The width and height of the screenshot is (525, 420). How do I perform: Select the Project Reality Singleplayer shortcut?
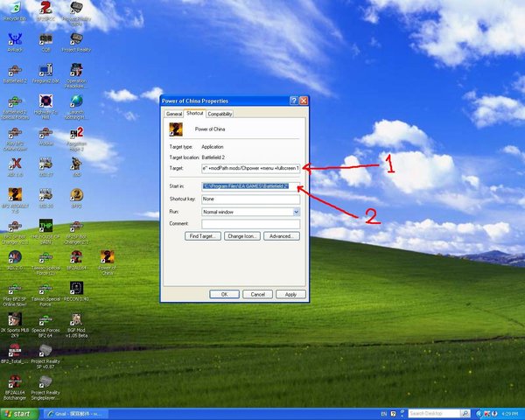pyautogui.click(x=45, y=388)
